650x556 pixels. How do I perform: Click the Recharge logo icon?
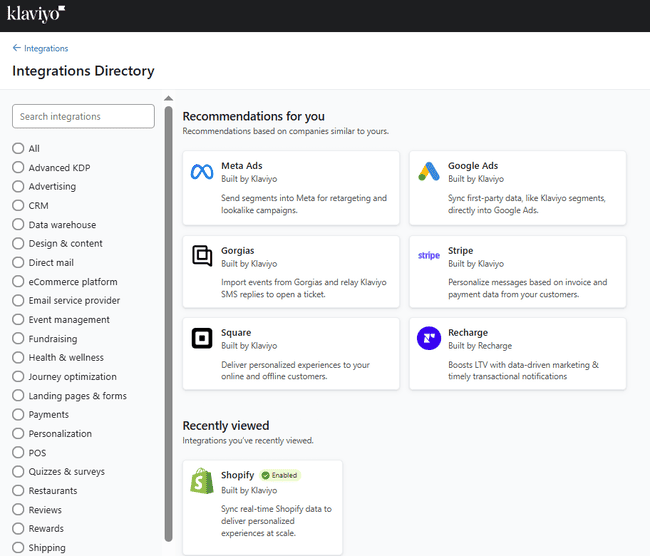coord(429,339)
